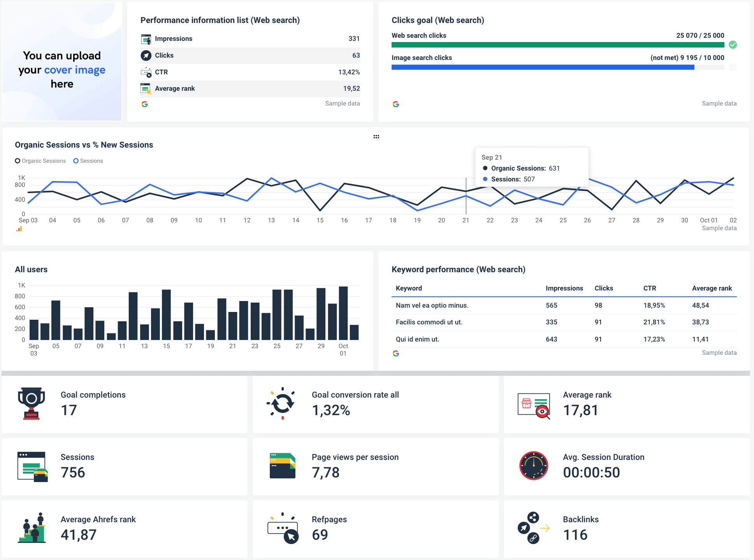Click the Google icon under Performance information list
754x560 pixels.
click(145, 104)
